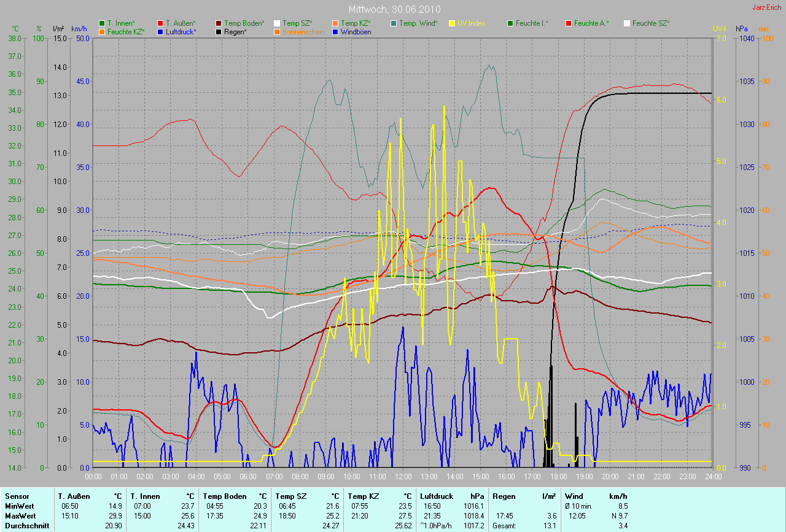
Task: Click the green T. Innen legend swatch
Action: [102, 23]
